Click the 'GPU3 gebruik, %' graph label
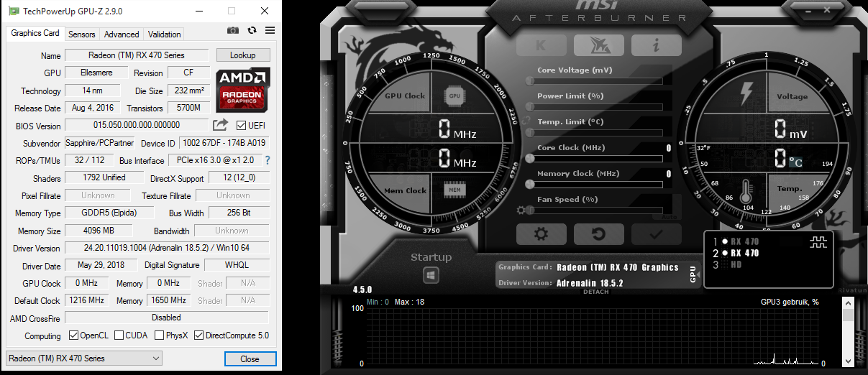868x375 pixels. (790, 302)
